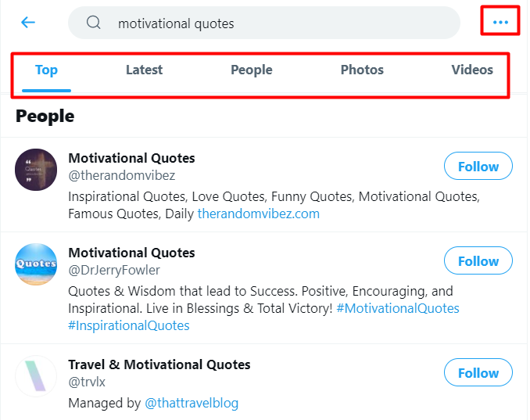Open the therandomvibez.com link
This screenshot has width=530, height=420.
pos(258,214)
